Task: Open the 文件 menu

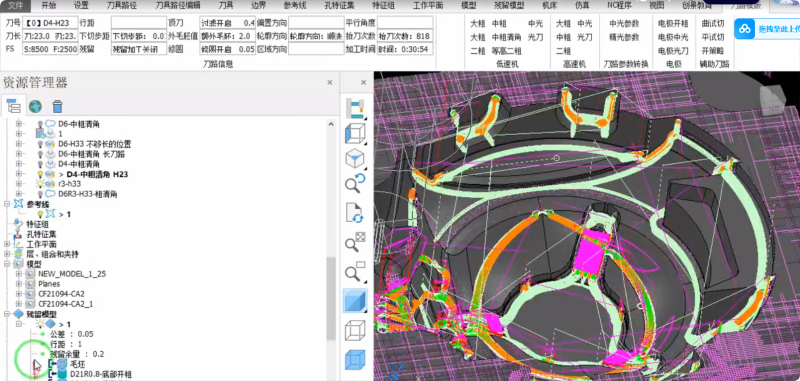Action: [15, 6]
